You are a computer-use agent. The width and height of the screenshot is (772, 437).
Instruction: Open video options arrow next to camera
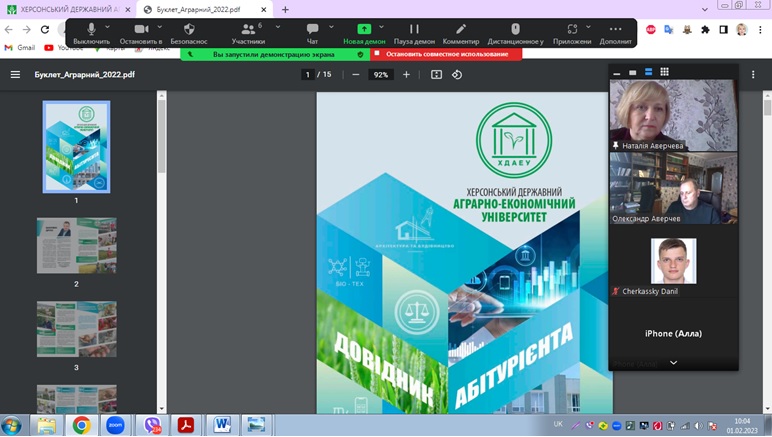tap(160, 27)
